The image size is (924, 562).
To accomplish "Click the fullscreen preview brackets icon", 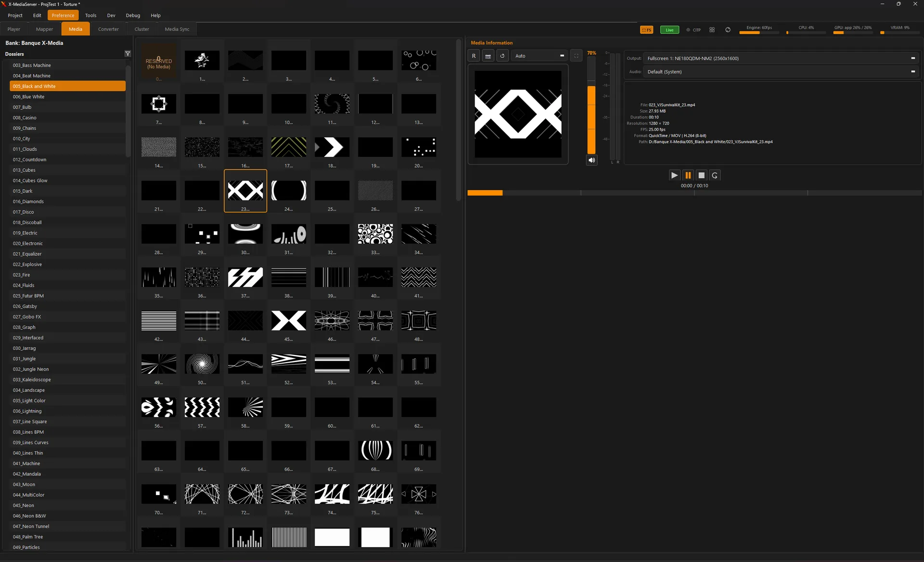I will [x=576, y=56].
